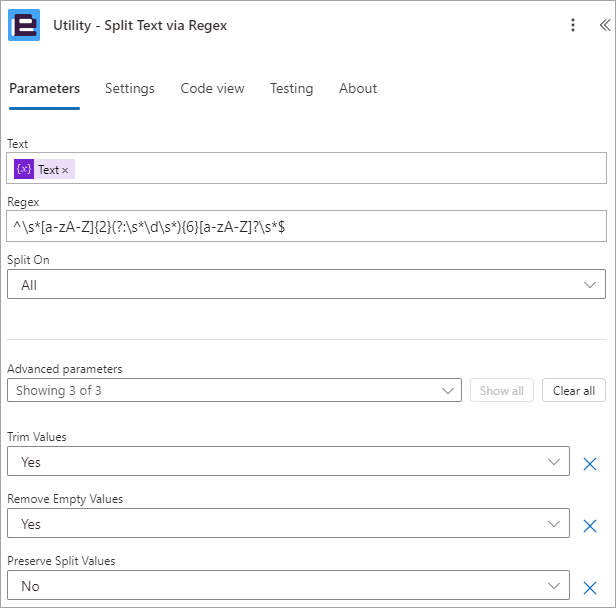616x608 pixels.
Task: Remove the Text dynamic token
Action: [66, 171]
